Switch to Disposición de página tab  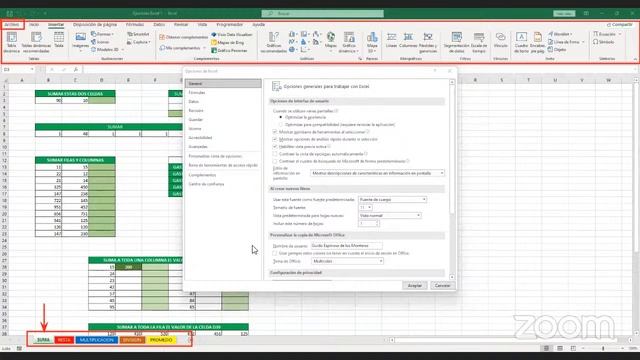[x=95, y=25]
